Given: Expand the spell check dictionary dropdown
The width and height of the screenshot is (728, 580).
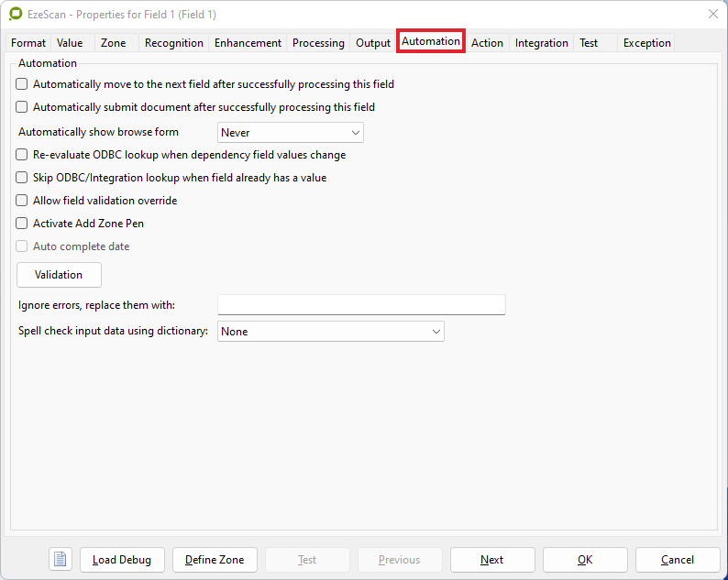Looking at the screenshot, I should (x=330, y=332).
